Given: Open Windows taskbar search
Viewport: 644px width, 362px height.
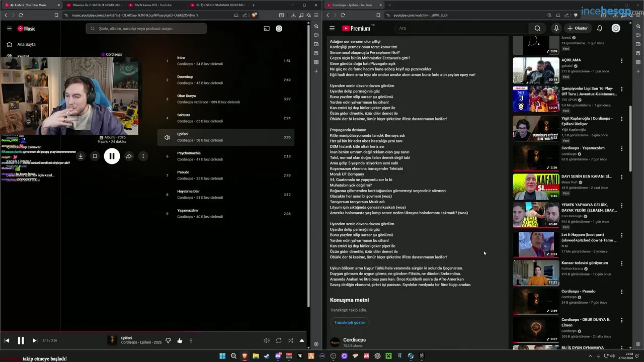Looking at the screenshot, I should [233, 356].
